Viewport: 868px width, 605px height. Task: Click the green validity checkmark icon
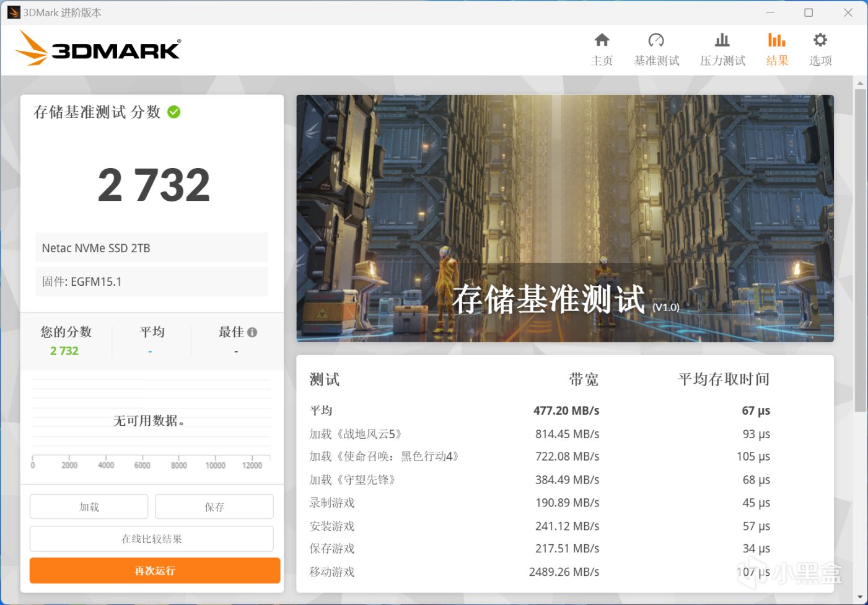174,112
